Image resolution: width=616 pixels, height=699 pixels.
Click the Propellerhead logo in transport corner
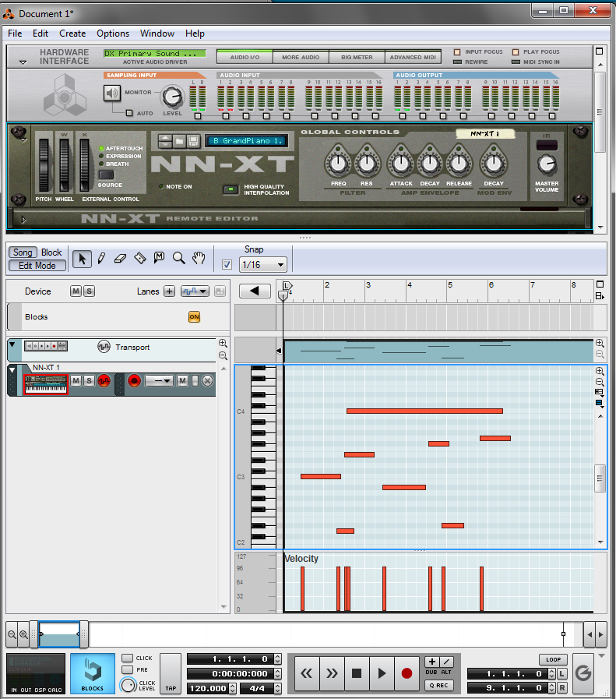(583, 673)
